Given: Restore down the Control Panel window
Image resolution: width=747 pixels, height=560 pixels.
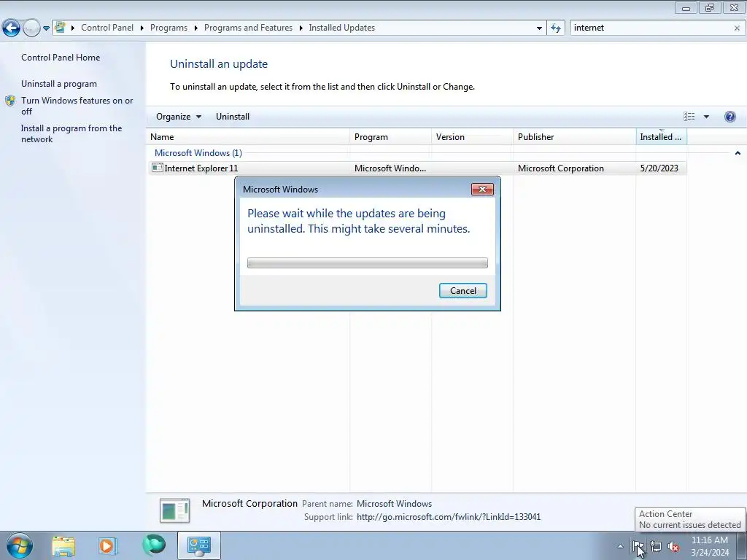Looking at the screenshot, I should (x=710, y=7).
